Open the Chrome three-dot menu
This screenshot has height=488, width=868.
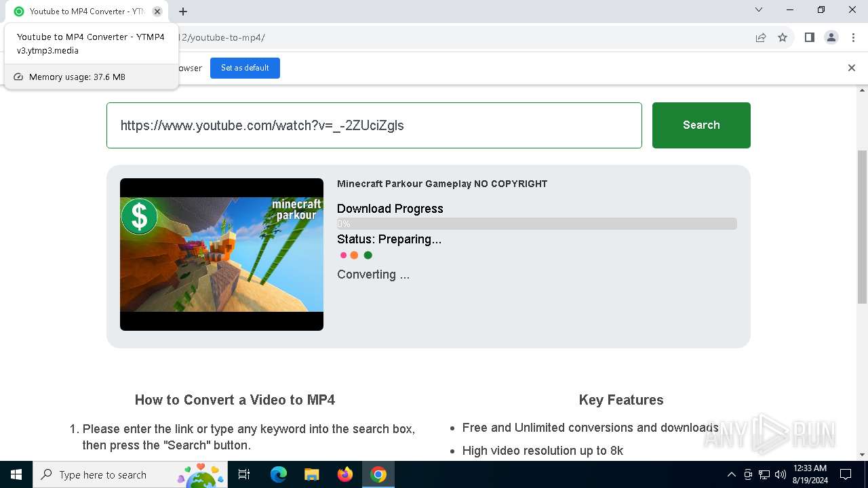pyautogui.click(x=853, y=37)
